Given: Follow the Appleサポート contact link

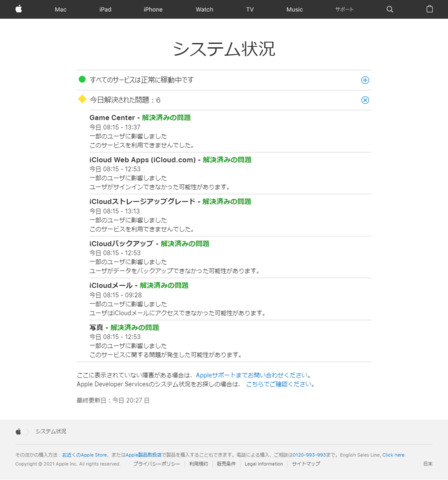Looking at the screenshot, I should pyautogui.click(x=253, y=375).
